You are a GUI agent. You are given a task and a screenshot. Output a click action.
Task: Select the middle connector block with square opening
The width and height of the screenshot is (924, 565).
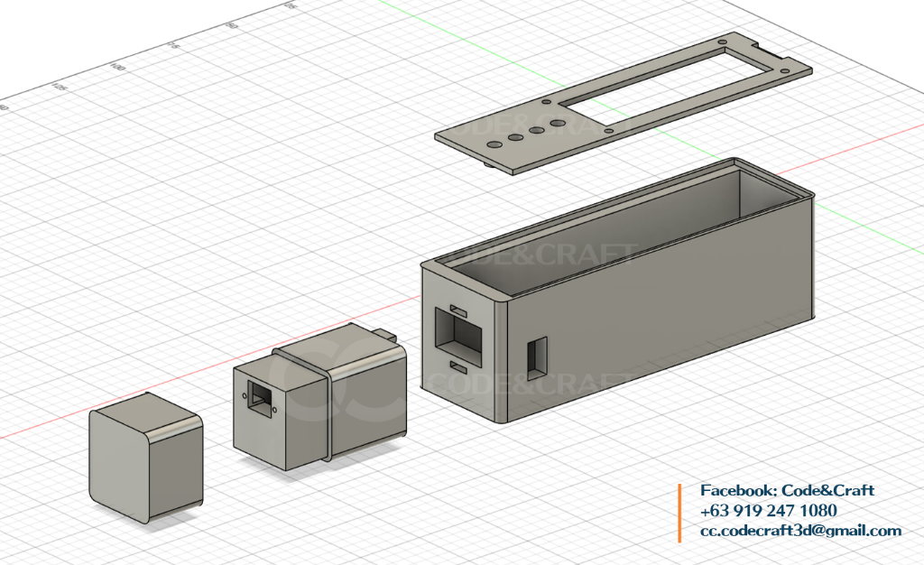(320, 398)
